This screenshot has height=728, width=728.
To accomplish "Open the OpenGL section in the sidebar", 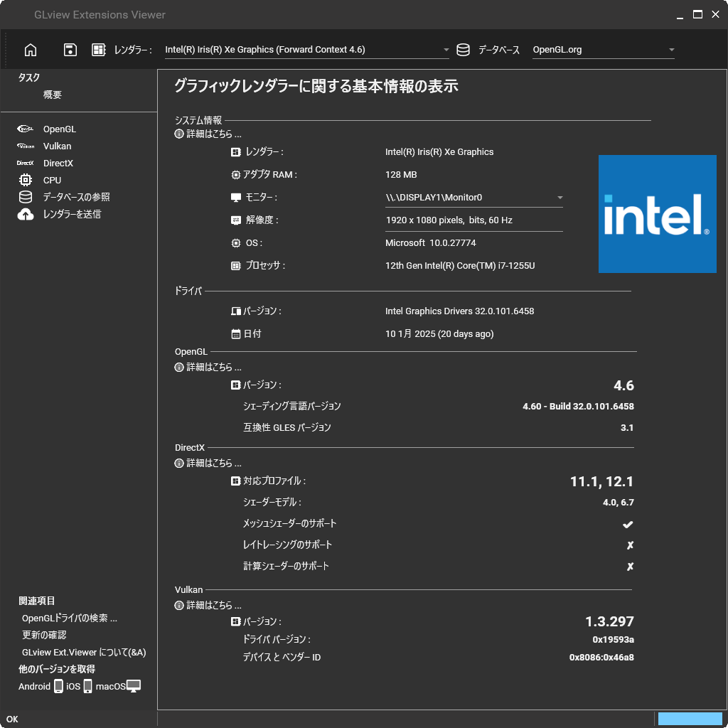I will 60,129.
